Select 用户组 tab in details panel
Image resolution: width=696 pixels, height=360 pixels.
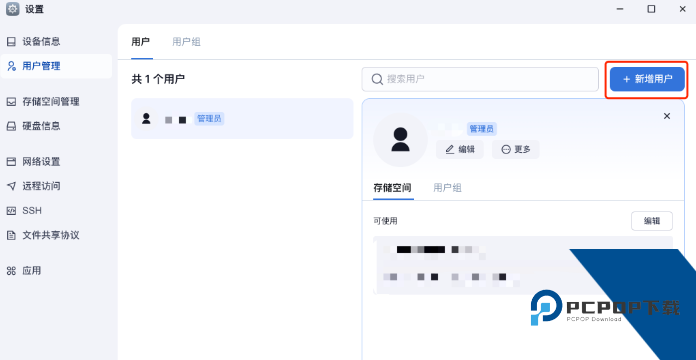pyautogui.click(x=447, y=187)
